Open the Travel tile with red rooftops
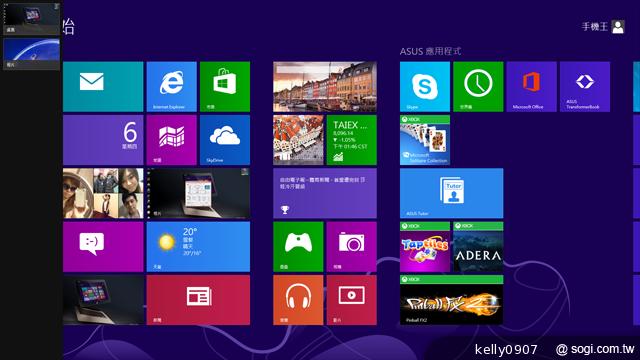The width and height of the screenshot is (640, 360). point(298,140)
